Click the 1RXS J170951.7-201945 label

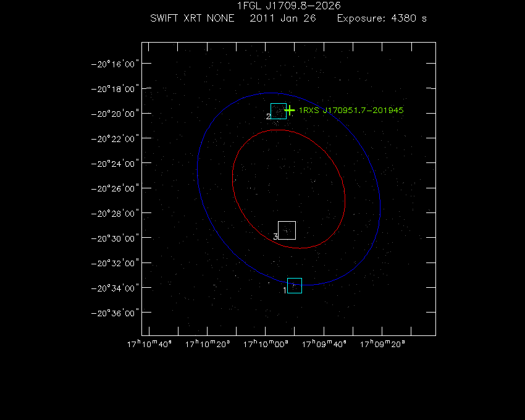351,110
